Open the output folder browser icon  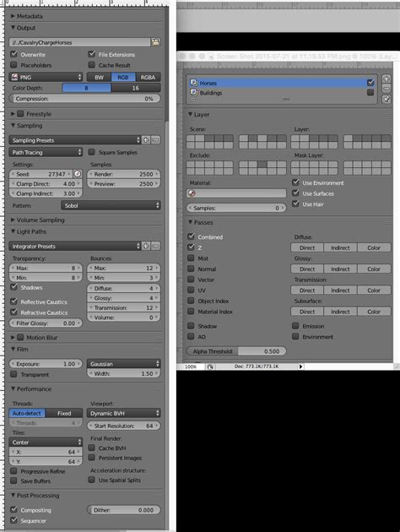pos(155,42)
